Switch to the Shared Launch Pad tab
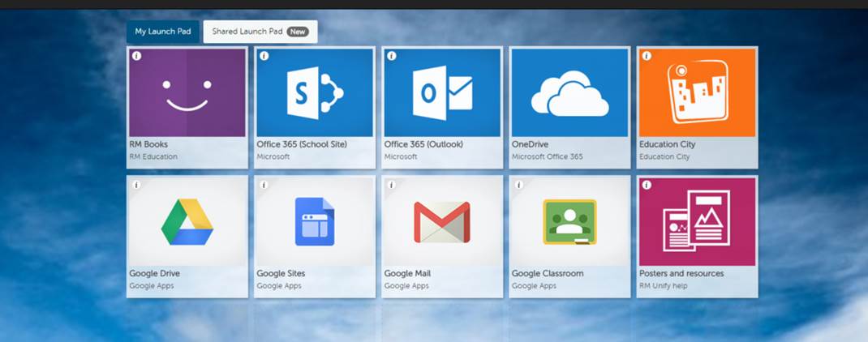The image size is (868, 342). 247,32
